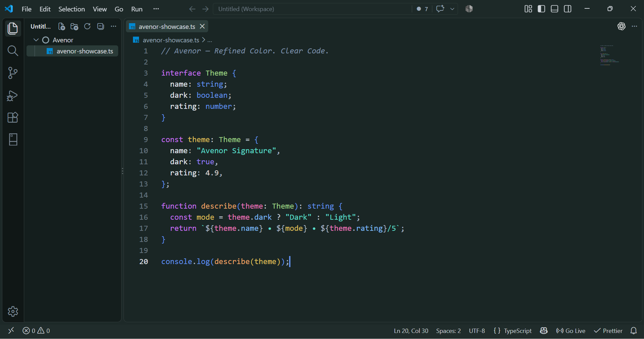Refresh the Explorer tree

[x=87, y=27]
